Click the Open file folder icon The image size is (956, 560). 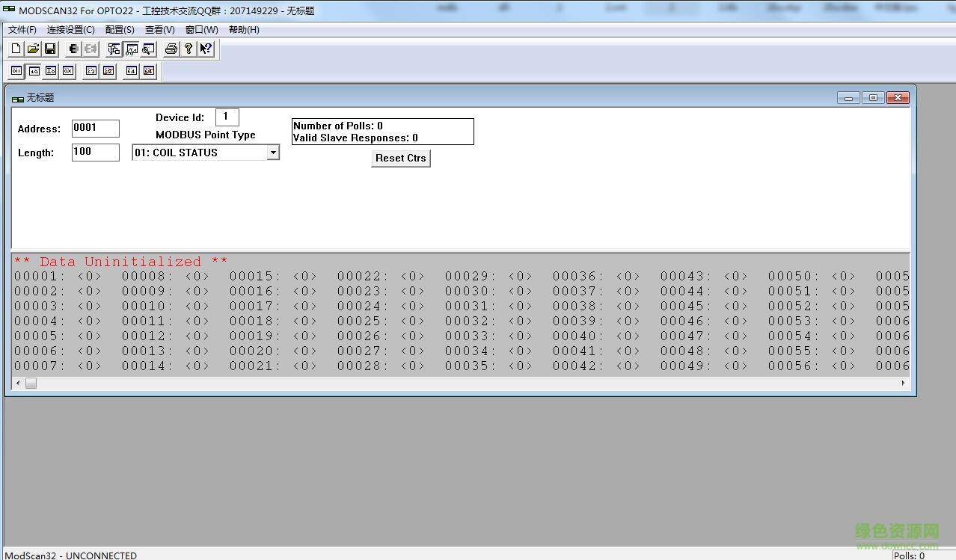pos(33,49)
